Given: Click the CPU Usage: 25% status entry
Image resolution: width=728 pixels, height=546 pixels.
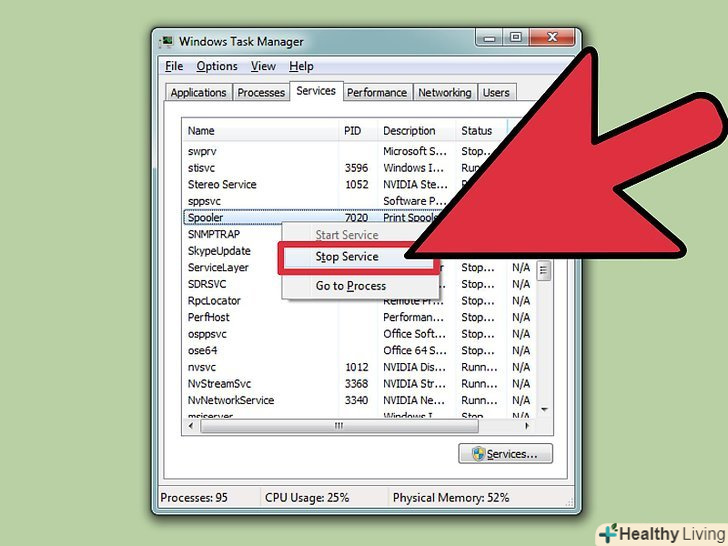Looking at the screenshot, I should tap(307, 498).
